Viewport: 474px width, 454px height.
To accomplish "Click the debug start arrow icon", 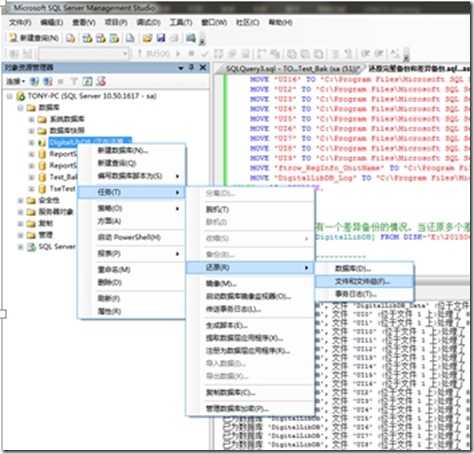I will pyautogui.click(x=178, y=53).
